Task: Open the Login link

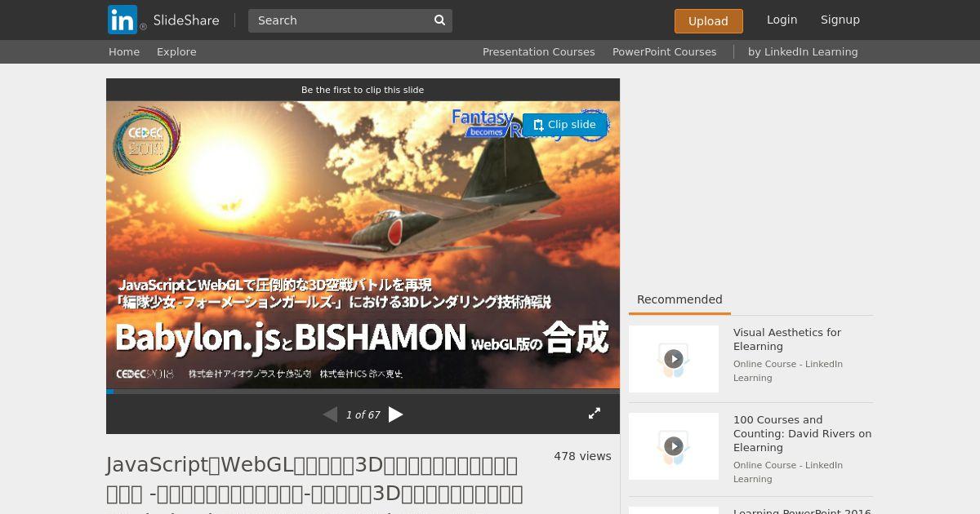Action: click(782, 20)
